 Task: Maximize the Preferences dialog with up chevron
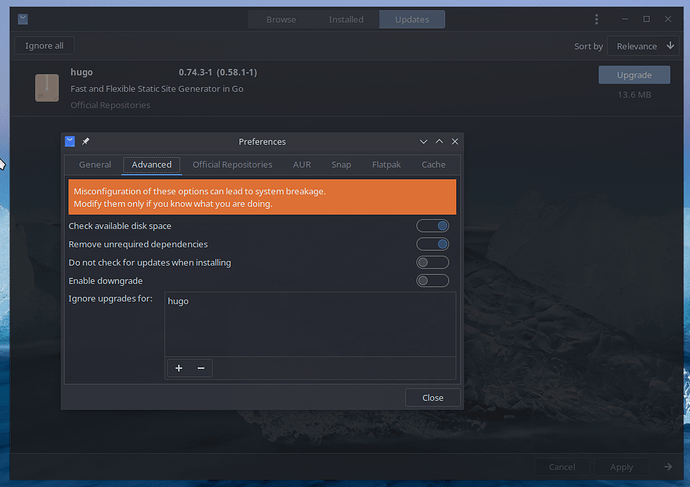coord(439,141)
